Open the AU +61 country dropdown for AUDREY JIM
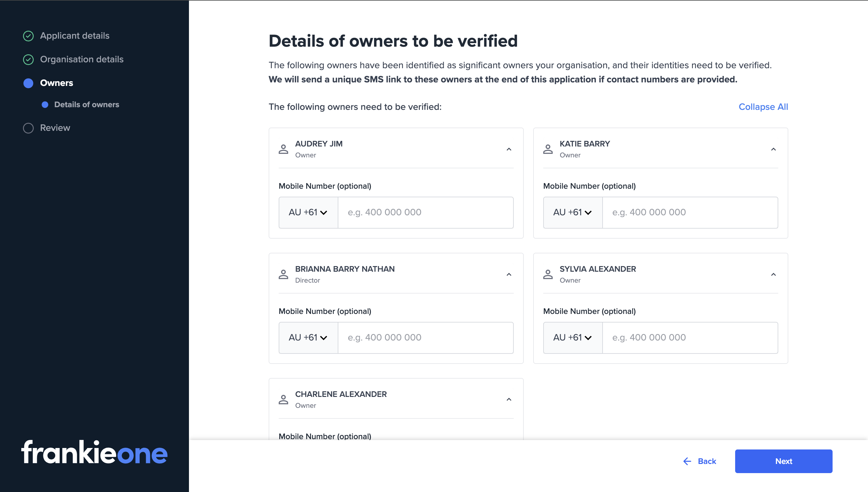868x492 pixels. [308, 212]
